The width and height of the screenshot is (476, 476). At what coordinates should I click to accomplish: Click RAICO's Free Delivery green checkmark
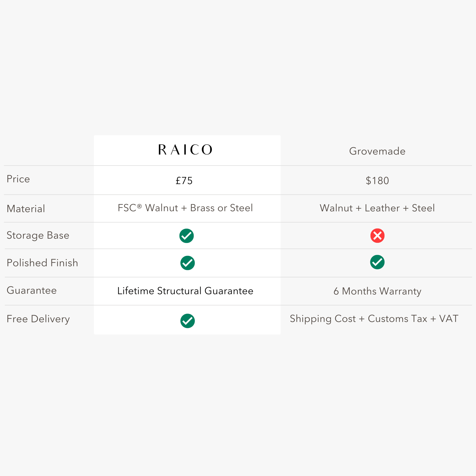pos(188,321)
